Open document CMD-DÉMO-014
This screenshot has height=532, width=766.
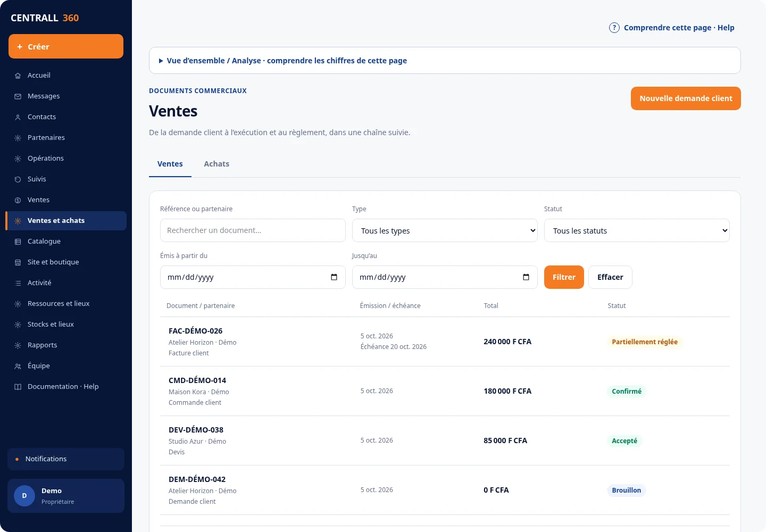(197, 380)
